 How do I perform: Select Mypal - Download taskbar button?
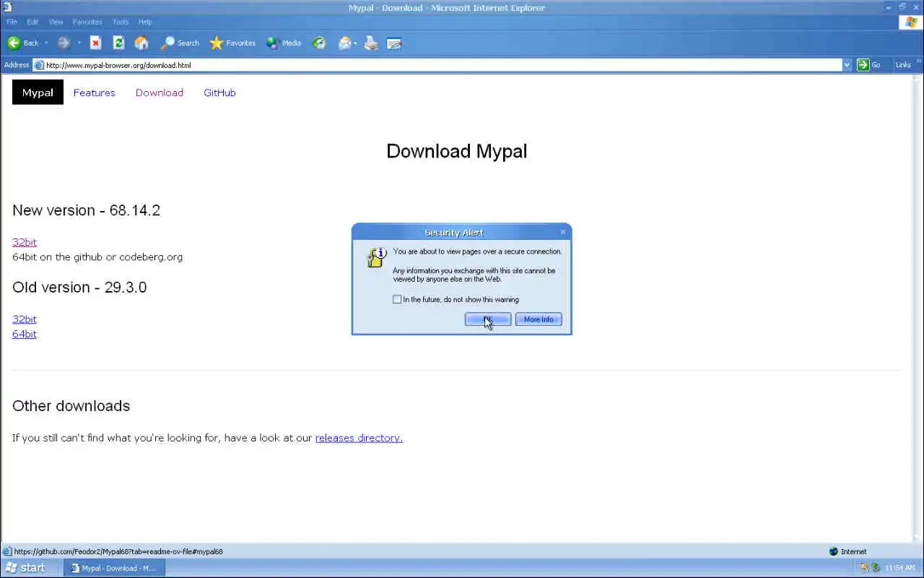[114, 568]
